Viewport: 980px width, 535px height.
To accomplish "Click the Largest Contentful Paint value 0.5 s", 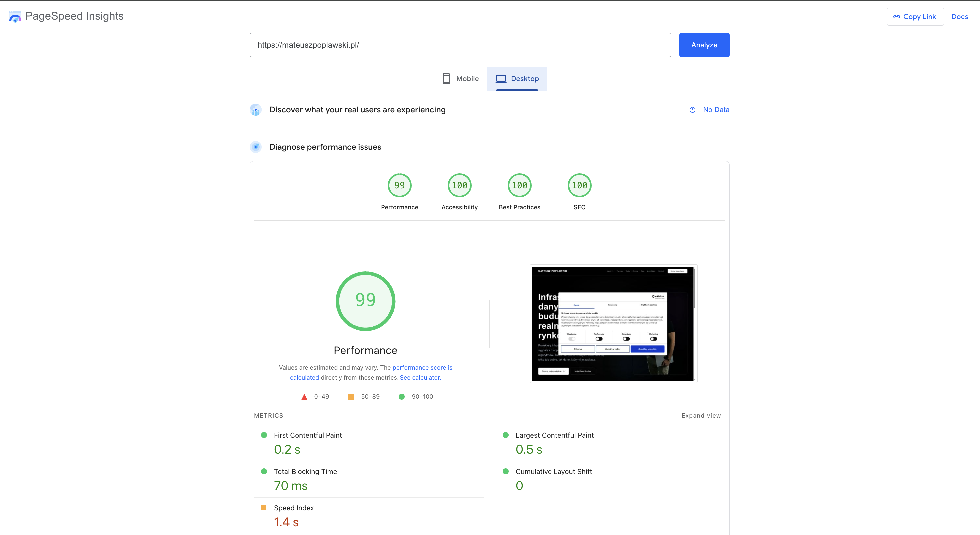I will click(529, 449).
